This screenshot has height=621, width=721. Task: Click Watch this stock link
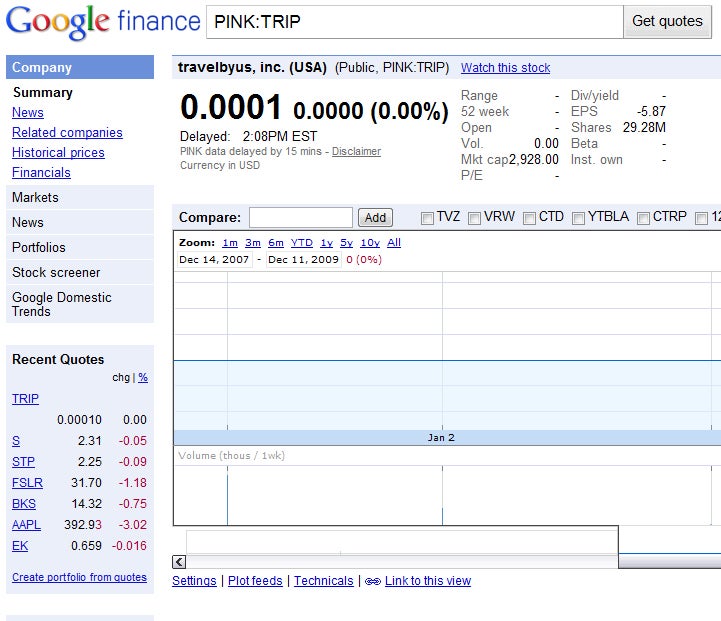[x=505, y=68]
